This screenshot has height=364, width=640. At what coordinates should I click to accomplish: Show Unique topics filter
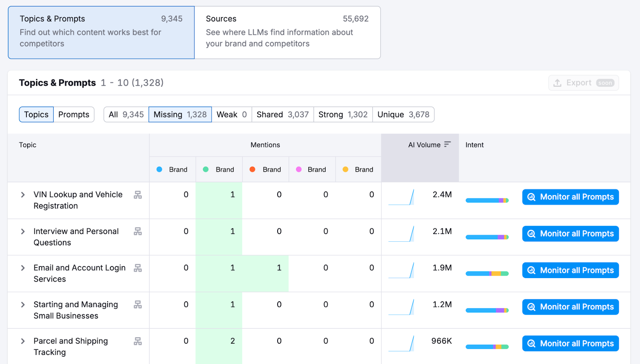(x=403, y=115)
